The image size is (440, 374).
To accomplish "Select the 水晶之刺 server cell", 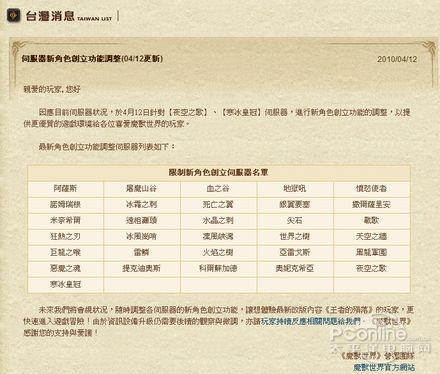I will [x=218, y=221].
